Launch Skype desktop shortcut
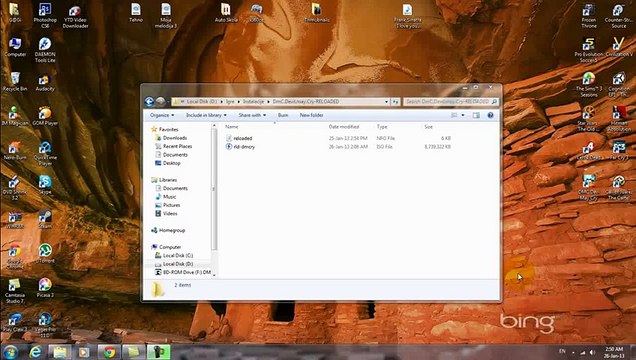This screenshot has height=360, width=636. pyautogui.click(x=45, y=184)
